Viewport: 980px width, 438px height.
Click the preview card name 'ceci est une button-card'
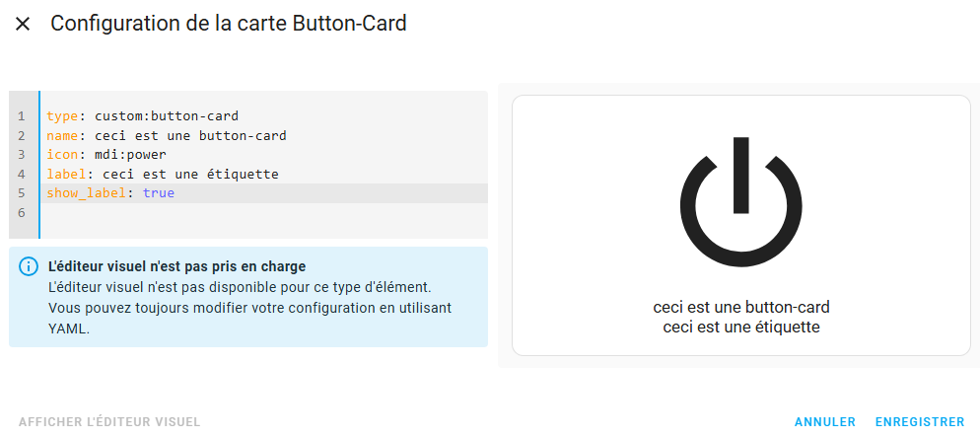pyautogui.click(x=741, y=307)
